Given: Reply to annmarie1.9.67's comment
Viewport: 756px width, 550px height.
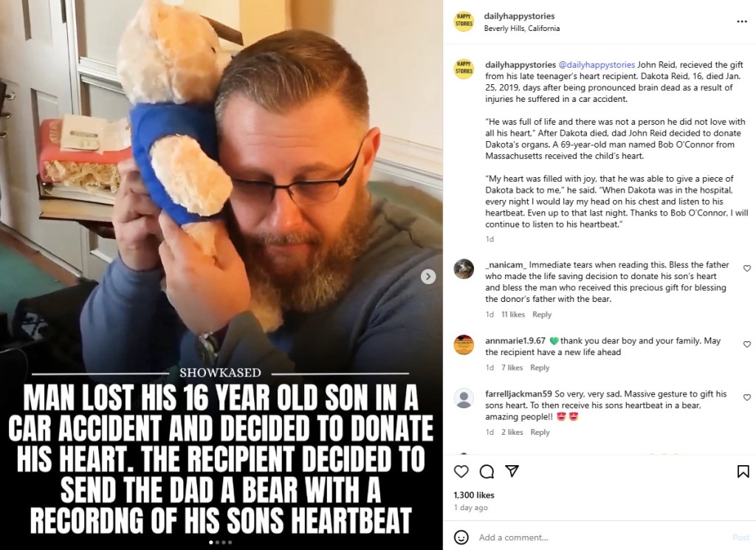Looking at the screenshot, I should coord(540,368).
